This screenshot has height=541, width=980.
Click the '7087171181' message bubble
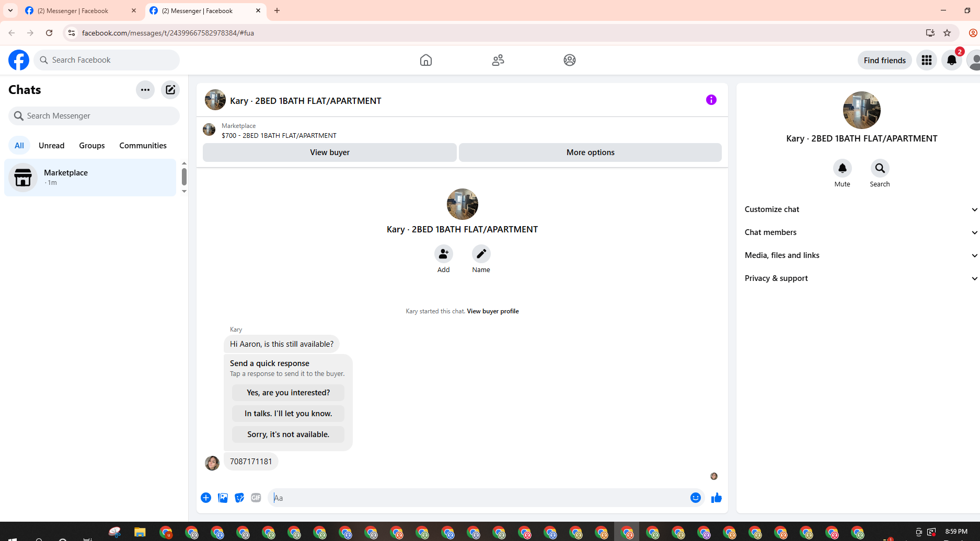[251, 462]
